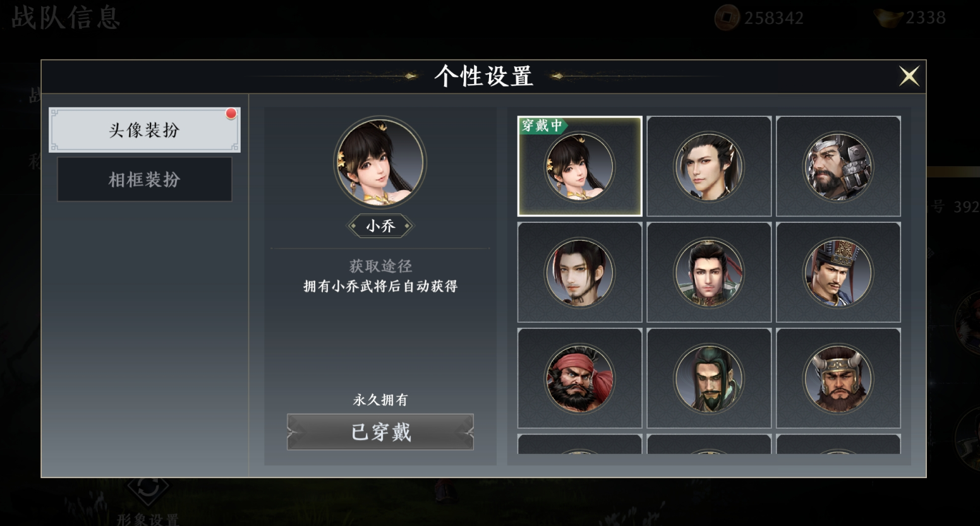
Task: Click the 小乔 name label
Action: tap(380, 226)
